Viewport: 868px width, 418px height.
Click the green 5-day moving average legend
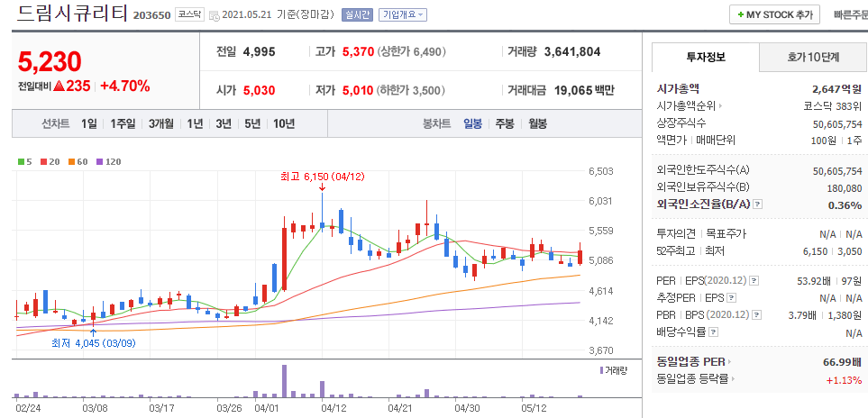point(25,162)
